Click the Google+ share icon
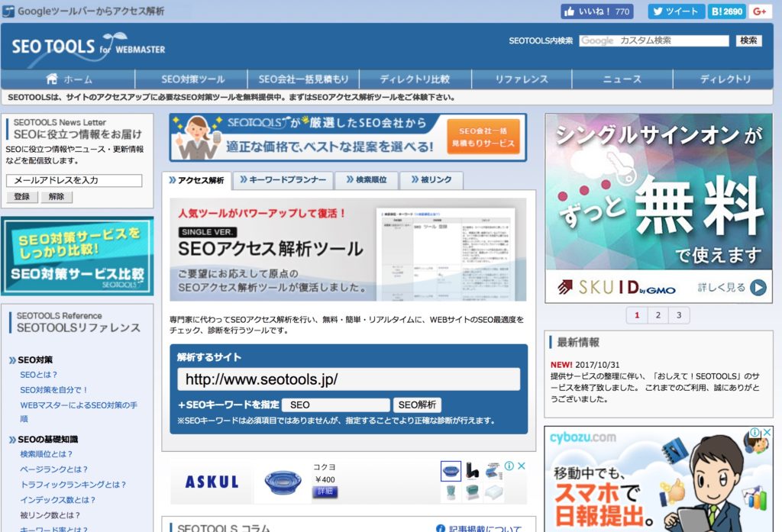 pos(759,11)
